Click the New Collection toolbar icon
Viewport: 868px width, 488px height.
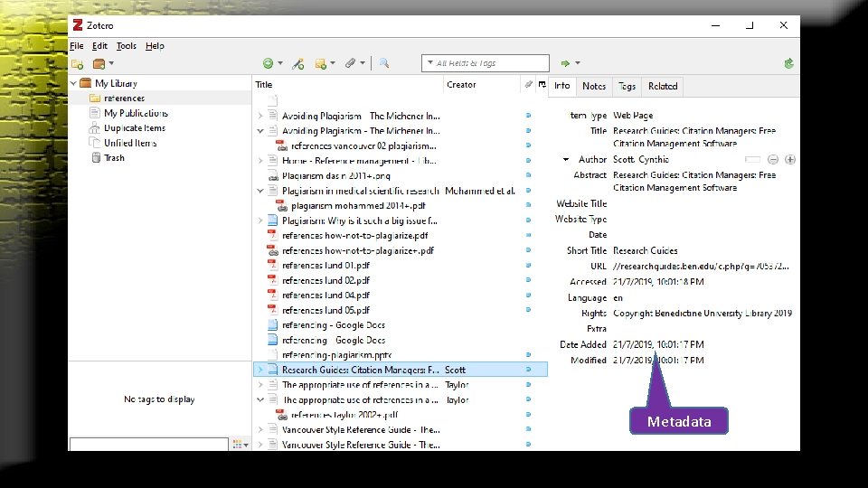click(x=77, y=64)
